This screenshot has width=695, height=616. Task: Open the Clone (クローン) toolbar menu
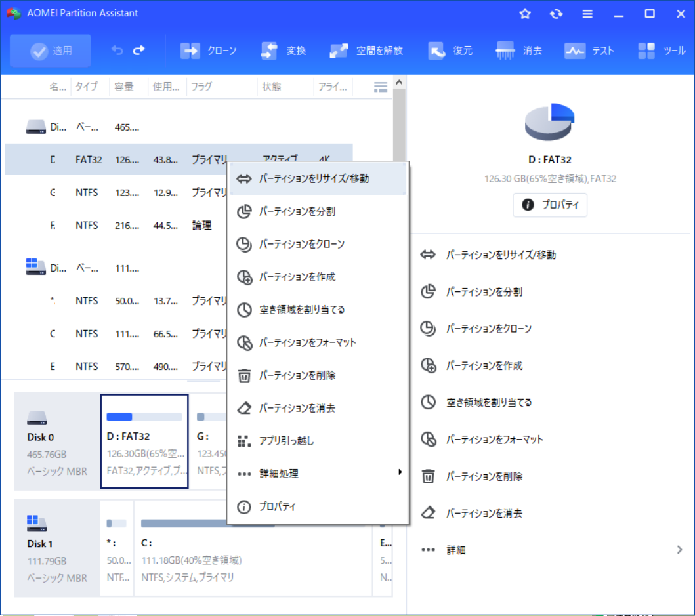209,51
